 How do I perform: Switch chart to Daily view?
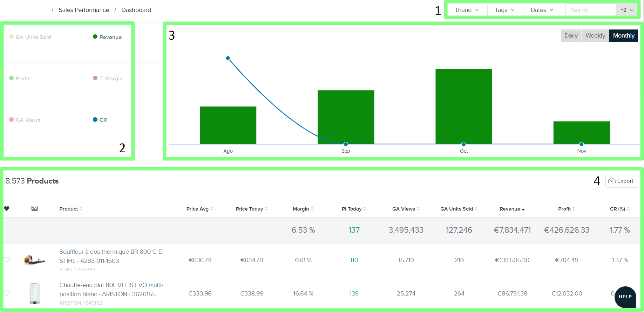[571, 36]
